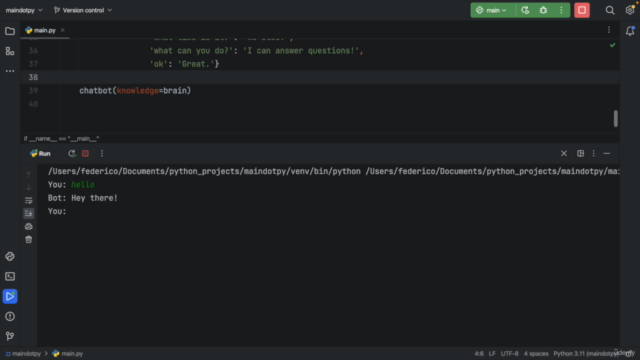Open the Run tool window options menu
The width and height of the screenshot is (640, 360).
[593, 153]
